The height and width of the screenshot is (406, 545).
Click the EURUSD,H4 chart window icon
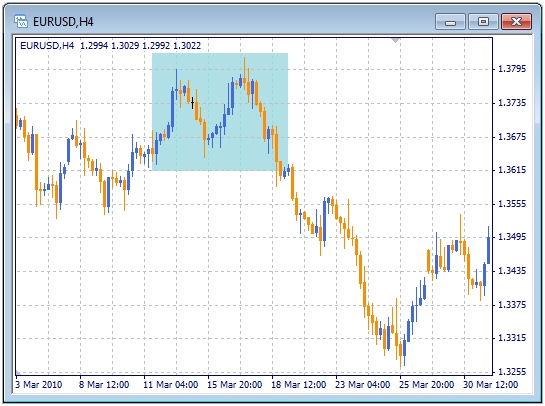coord(21,21)
